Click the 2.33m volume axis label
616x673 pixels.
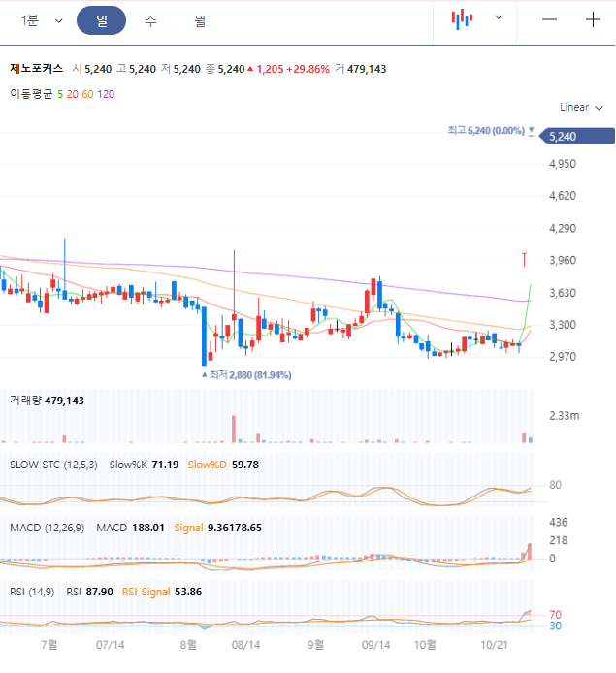point(565,416)
